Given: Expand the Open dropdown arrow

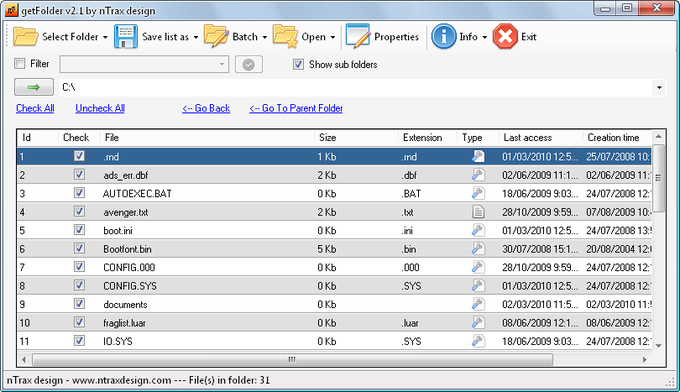Looking at the screenshot, I should 333,37.
